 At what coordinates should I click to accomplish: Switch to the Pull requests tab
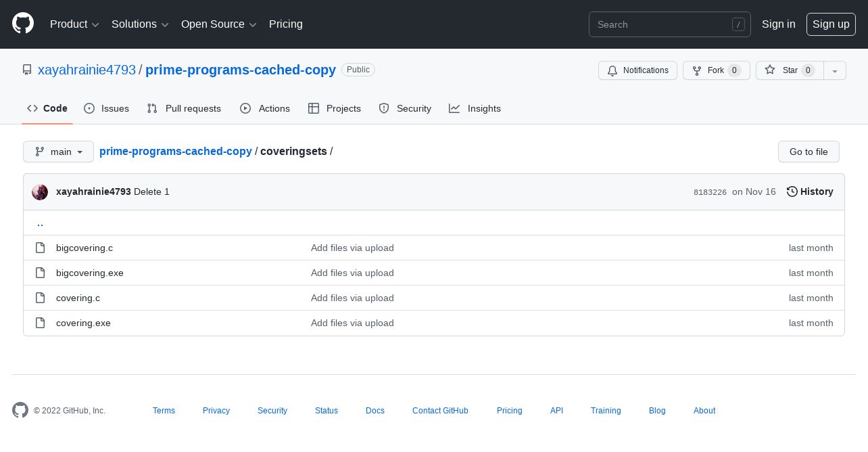point(184,108)
